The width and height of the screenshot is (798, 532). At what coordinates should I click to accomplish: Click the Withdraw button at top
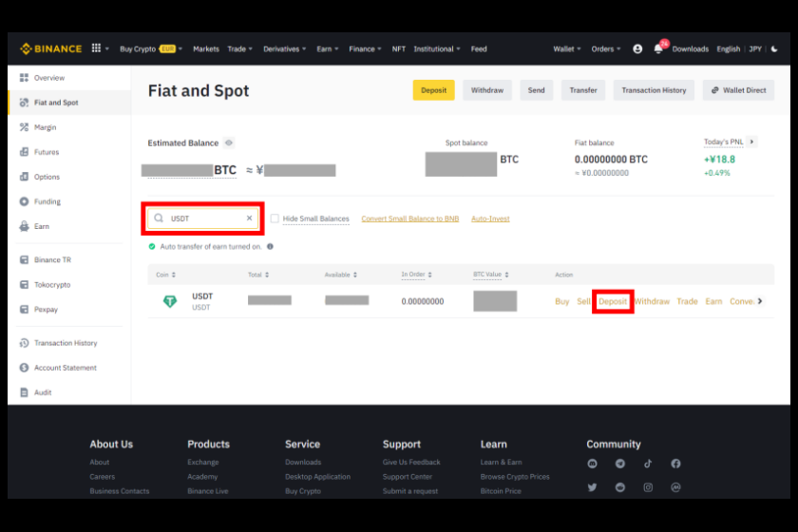tap(487, 90)
